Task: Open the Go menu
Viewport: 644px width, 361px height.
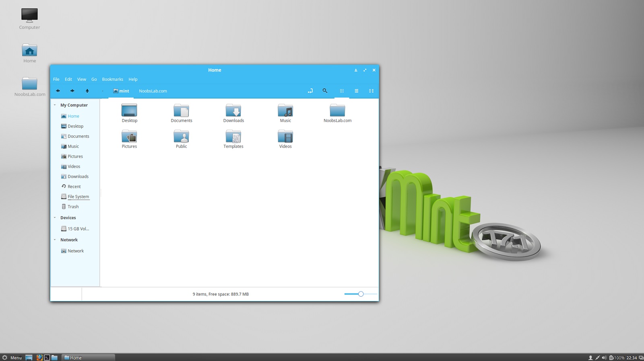Action: 94,79
